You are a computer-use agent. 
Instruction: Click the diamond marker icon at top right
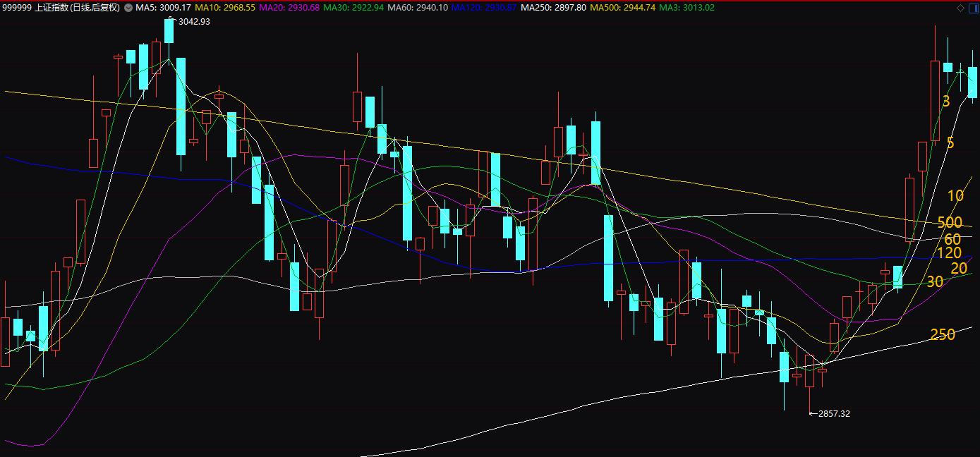point(960,8)
